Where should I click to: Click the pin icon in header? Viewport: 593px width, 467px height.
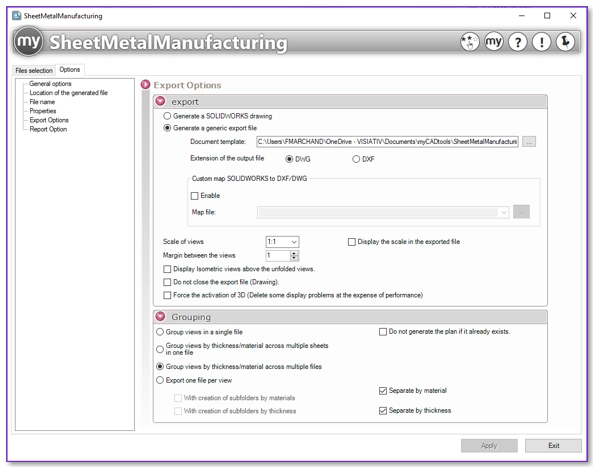point(565,42)
